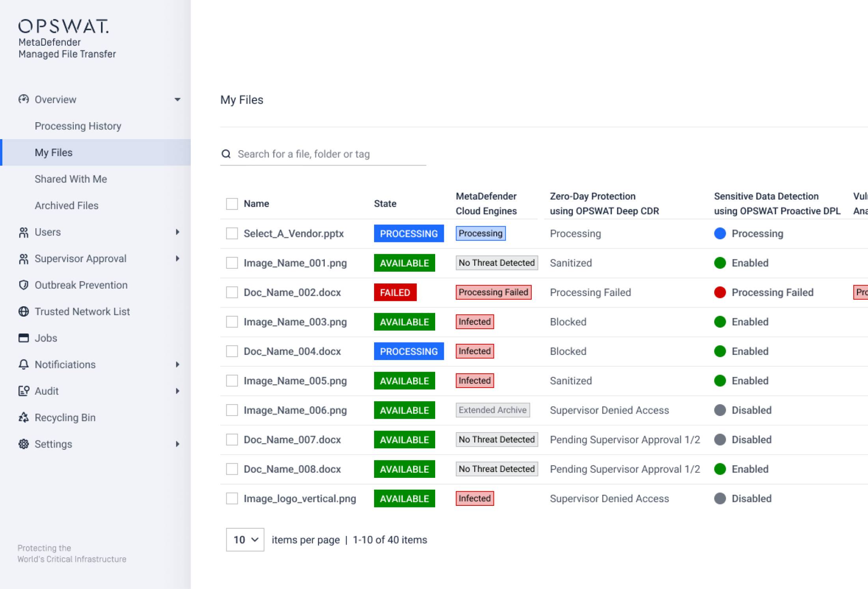Tick the checkbox for Image_Name_006.png
868x589 pixels.
pyautogui.click(x=232, y=410)
